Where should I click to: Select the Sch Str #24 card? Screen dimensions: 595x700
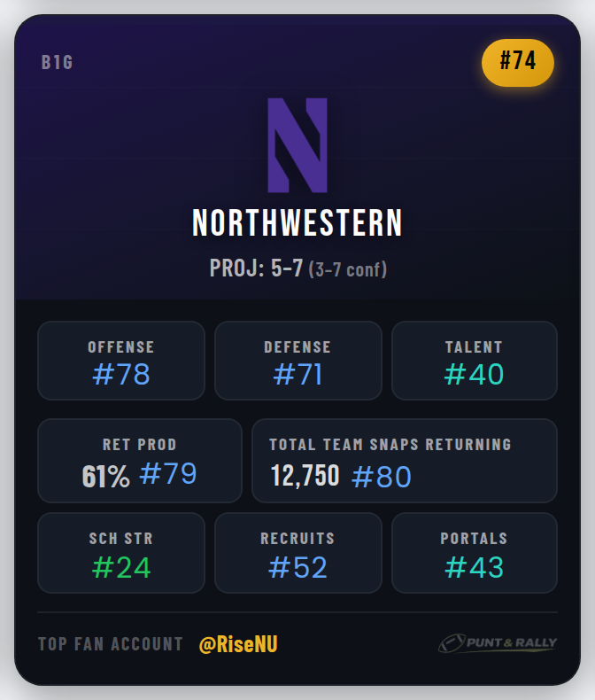pyautogui.click(x=121, y=553)
